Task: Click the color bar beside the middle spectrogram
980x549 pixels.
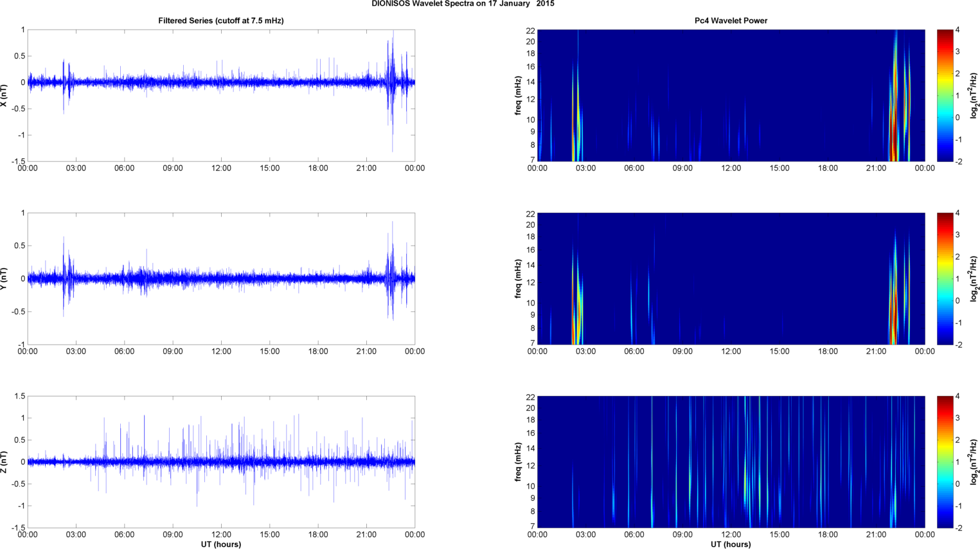Action: 945,278
